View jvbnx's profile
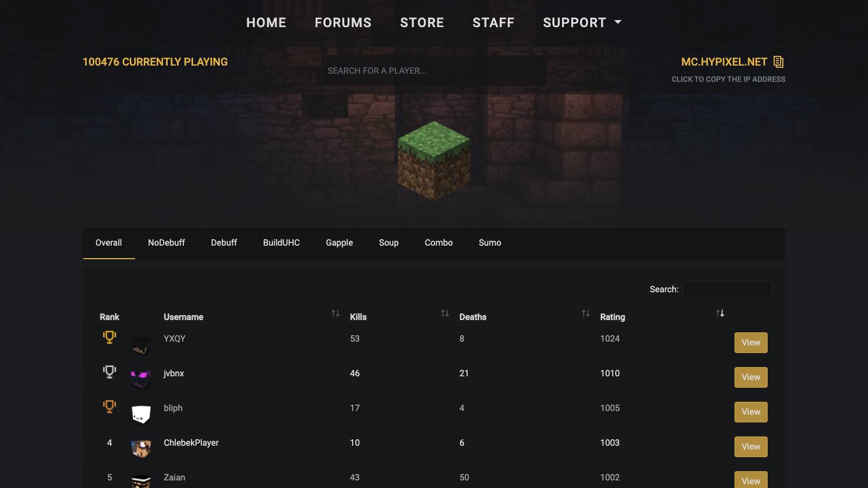 [x=751, y=377]
